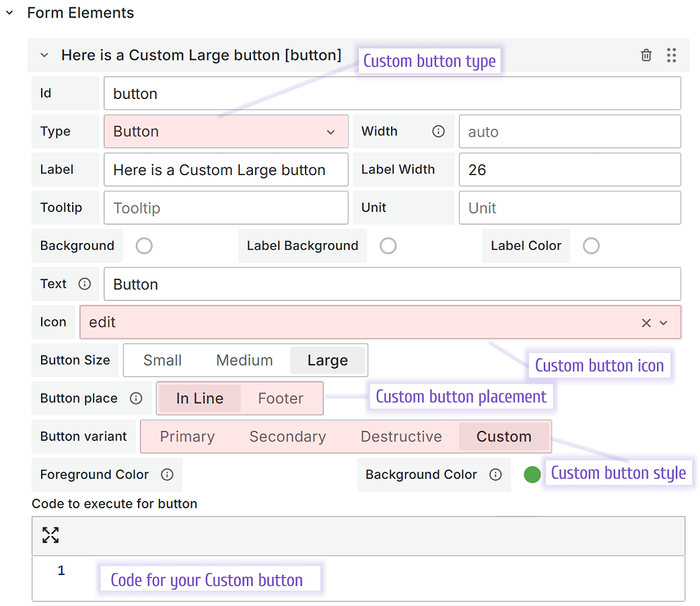Click the Foreground Color info icon
The width and height of the screenshot is (700, 606).
coord(167,475)
